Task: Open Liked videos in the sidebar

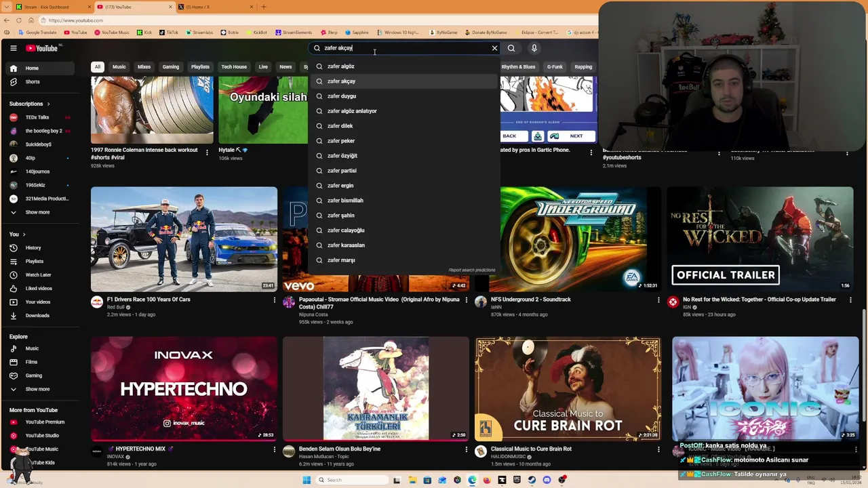Action: 39,289
